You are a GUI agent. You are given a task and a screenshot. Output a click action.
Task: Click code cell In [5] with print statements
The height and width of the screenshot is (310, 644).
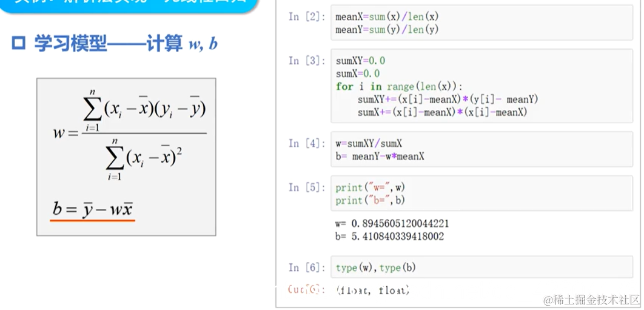tap(481, 194)
